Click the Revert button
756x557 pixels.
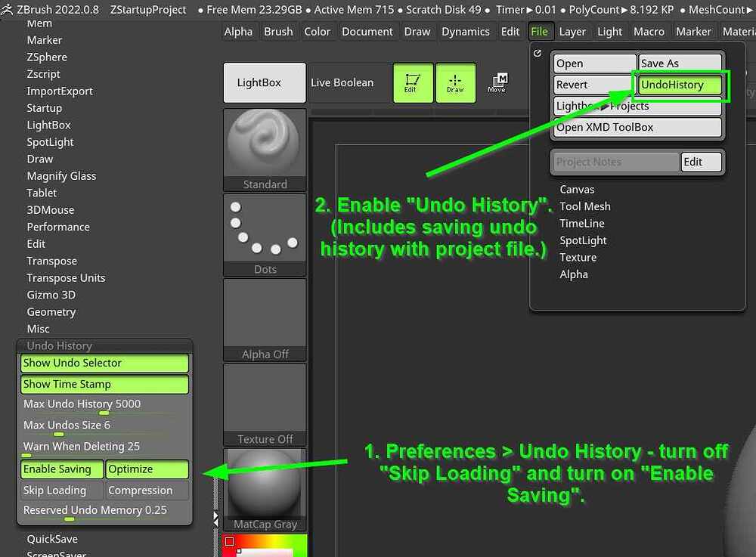(595, 85)
